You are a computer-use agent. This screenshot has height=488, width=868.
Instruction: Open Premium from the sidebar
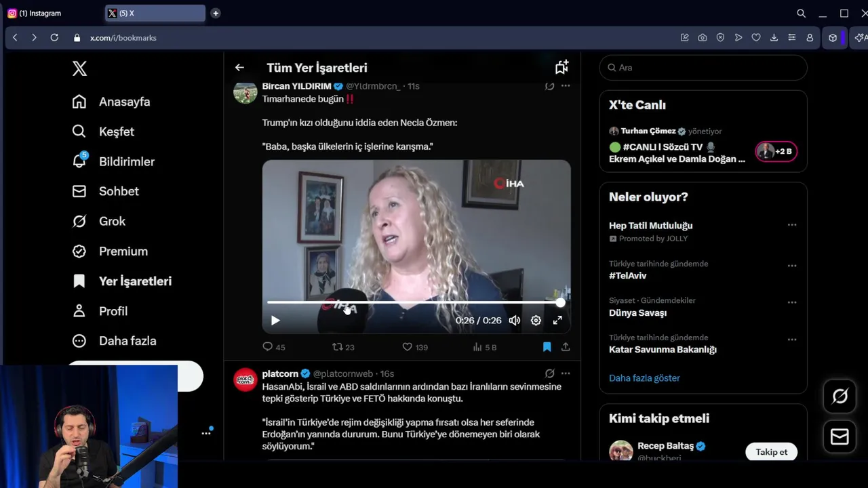pos(110,251)
